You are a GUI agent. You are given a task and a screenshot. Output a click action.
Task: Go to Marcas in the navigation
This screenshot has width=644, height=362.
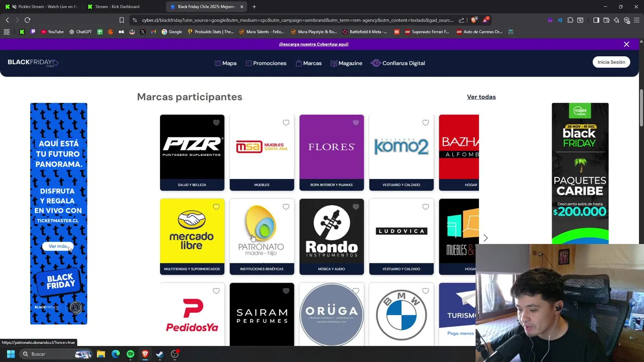coord(308,63)
